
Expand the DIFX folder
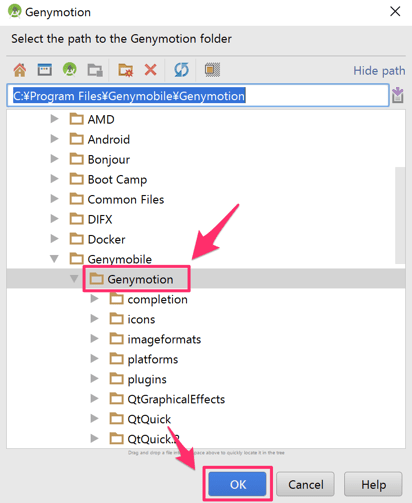[54, 219]
